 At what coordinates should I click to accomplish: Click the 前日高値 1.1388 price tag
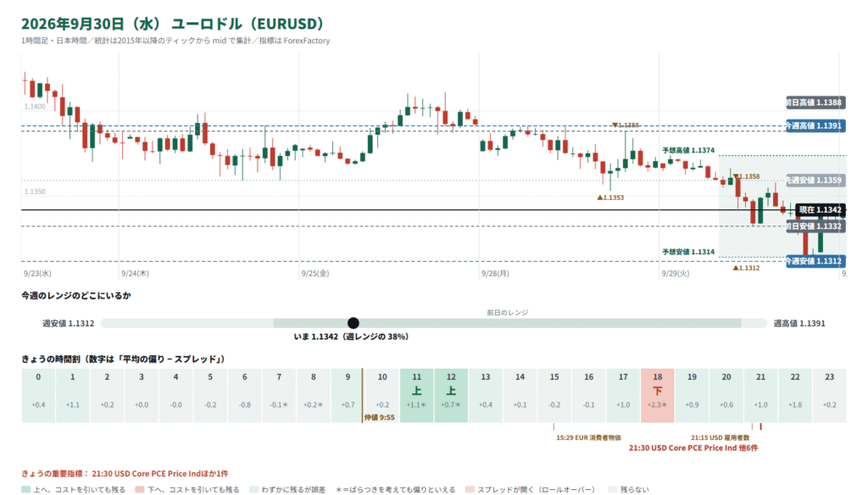point(815,103)
